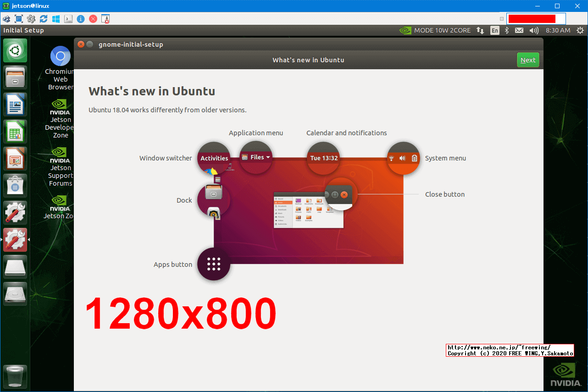Open LibreOffice Writer from the left dock

[15, 104]
